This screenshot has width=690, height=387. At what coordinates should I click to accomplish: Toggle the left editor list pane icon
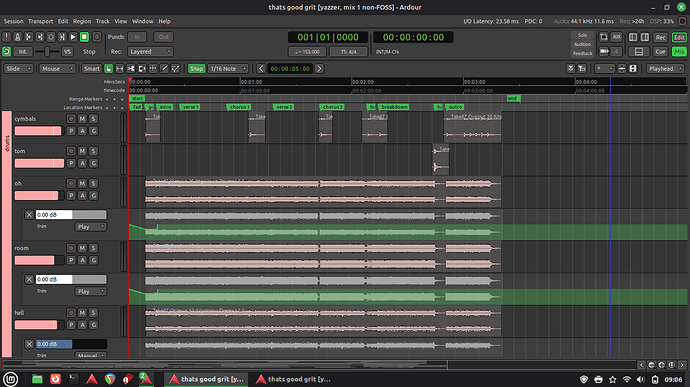pos(633,37)
